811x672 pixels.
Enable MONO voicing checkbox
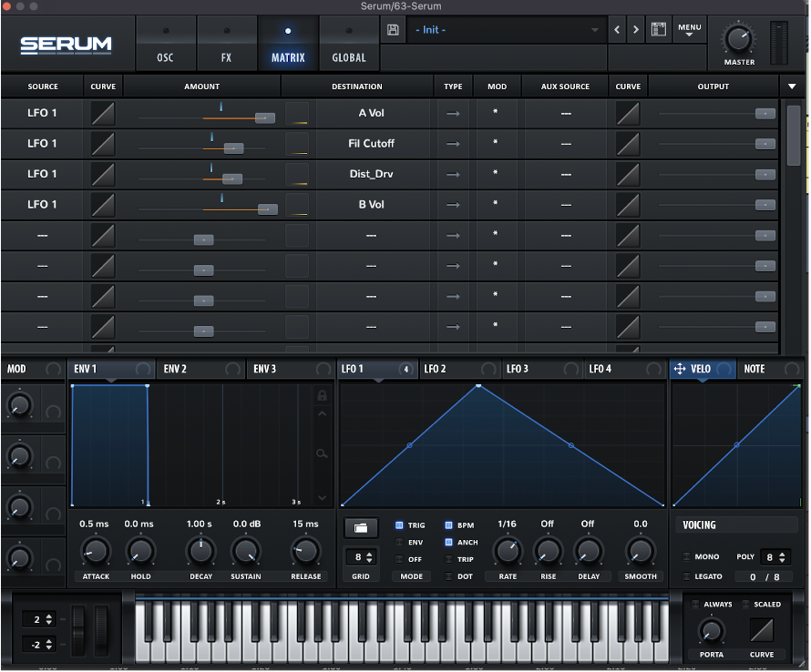click(687, 556)
